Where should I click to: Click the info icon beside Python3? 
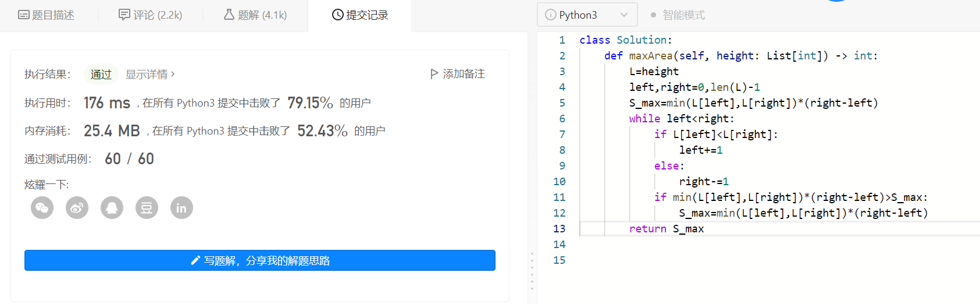click(550, 15)
